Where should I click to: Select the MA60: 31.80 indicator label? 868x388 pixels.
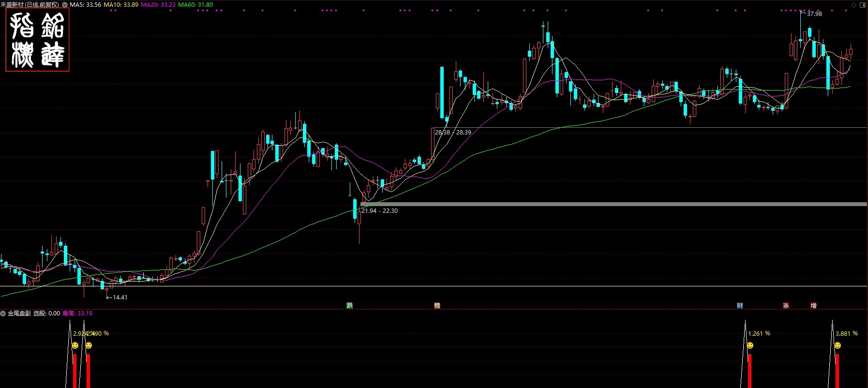195,5
